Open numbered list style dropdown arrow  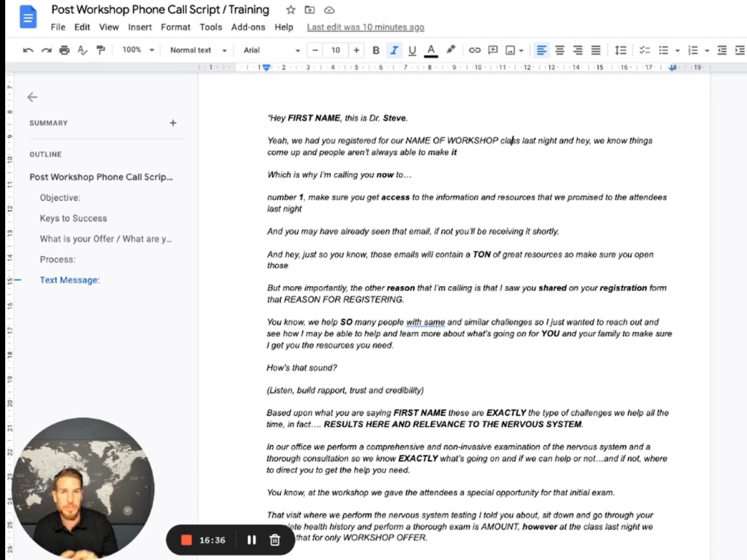(x=707, y=51)
